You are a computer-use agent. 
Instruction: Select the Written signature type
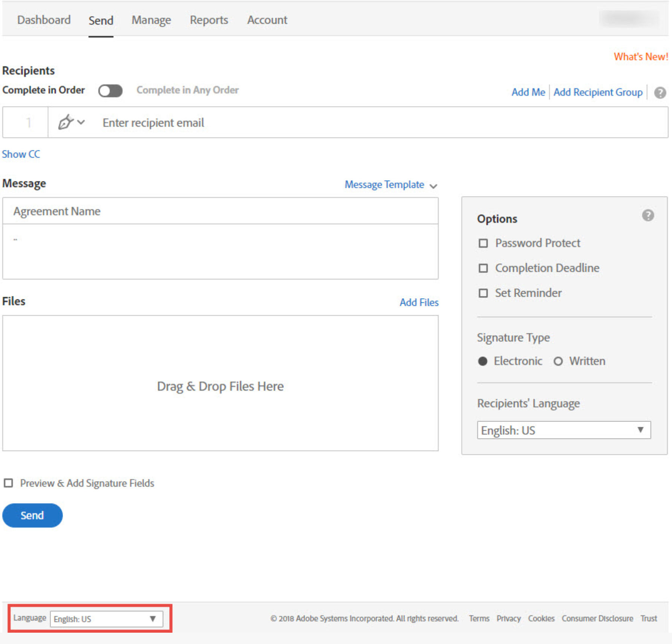(558, 361)
